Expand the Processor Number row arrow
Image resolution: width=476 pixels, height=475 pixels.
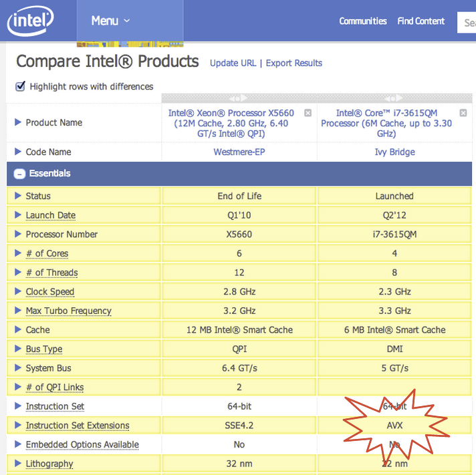pyautogui.click(x=18, y=234)
